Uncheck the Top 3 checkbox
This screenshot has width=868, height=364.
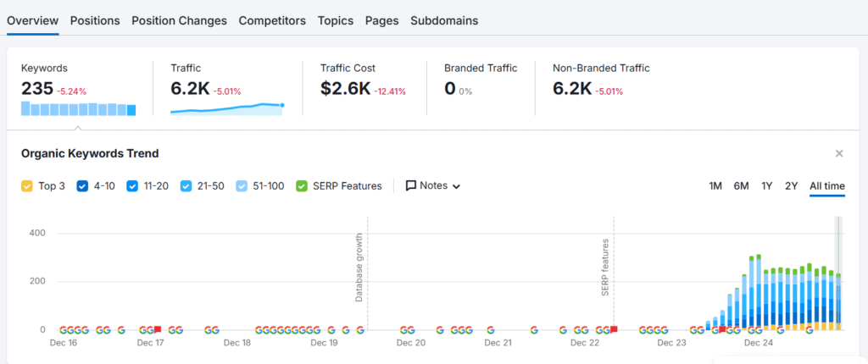tap(27, 186)
